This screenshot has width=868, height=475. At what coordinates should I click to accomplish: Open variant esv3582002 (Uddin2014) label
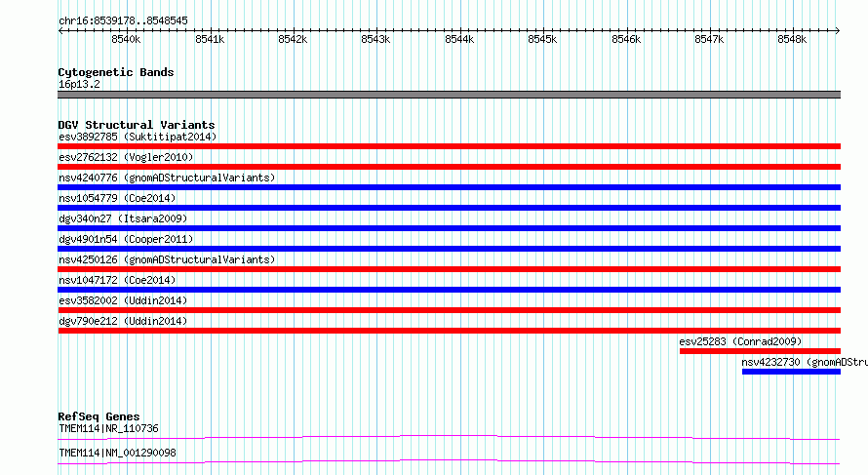[123, 300]
